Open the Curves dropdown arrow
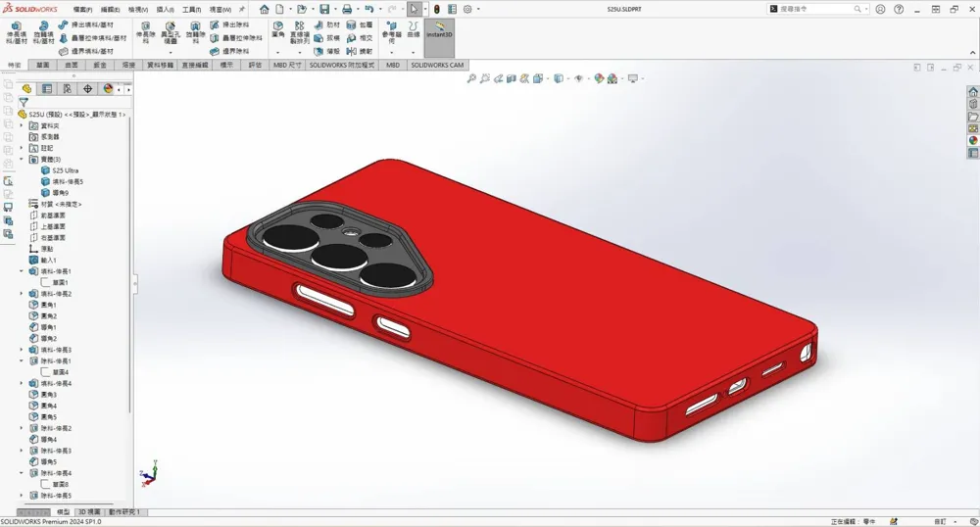Viewport: 980px width, 527px height. 414,53
